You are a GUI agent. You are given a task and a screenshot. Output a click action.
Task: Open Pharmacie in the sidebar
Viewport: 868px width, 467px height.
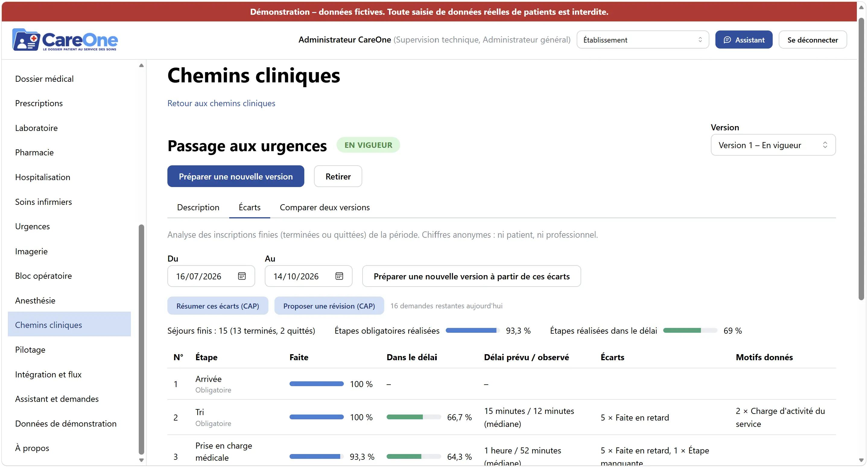tap(69, 152)
